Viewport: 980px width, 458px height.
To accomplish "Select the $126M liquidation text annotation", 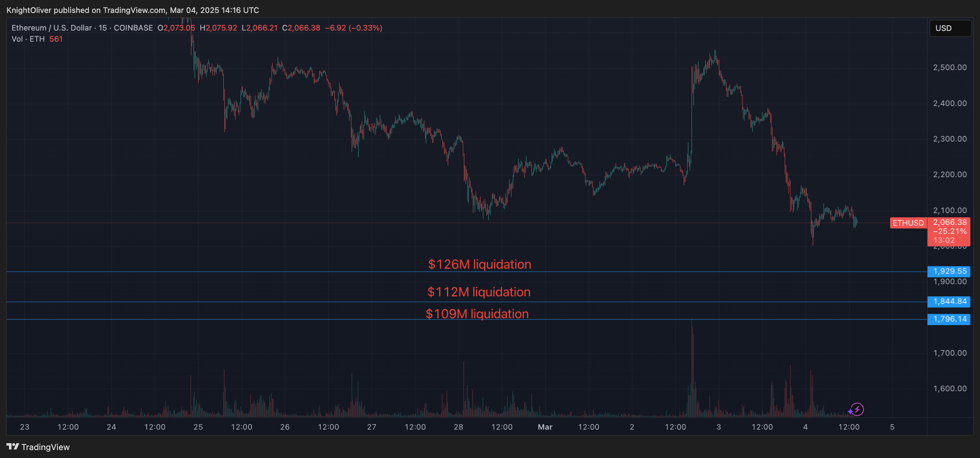I will (x=479, y=264).
